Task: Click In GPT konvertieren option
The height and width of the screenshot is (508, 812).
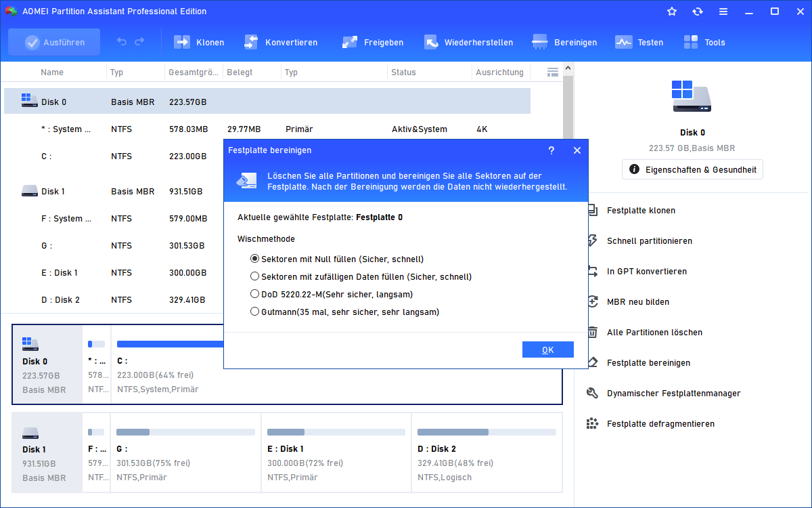Action: pyautogui.click(x=646, y=272)
